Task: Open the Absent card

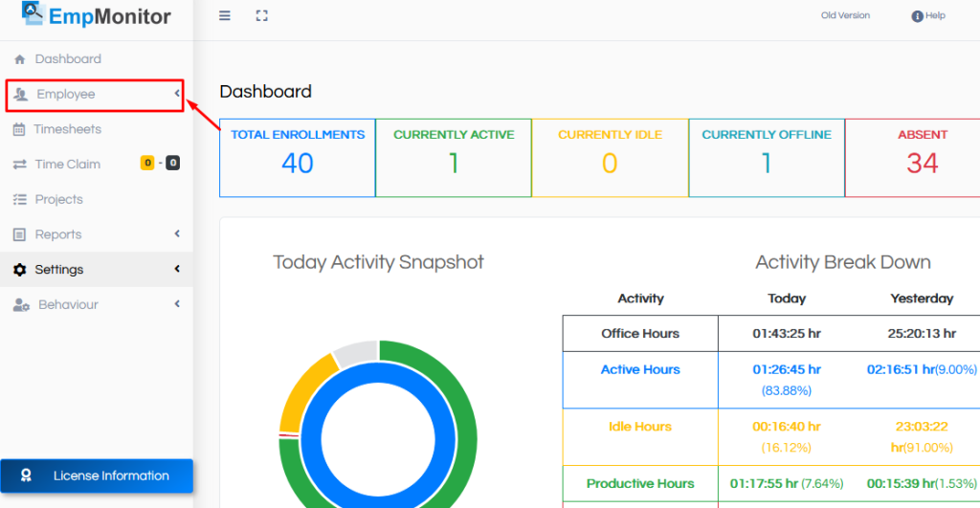Action: [913, 158]
